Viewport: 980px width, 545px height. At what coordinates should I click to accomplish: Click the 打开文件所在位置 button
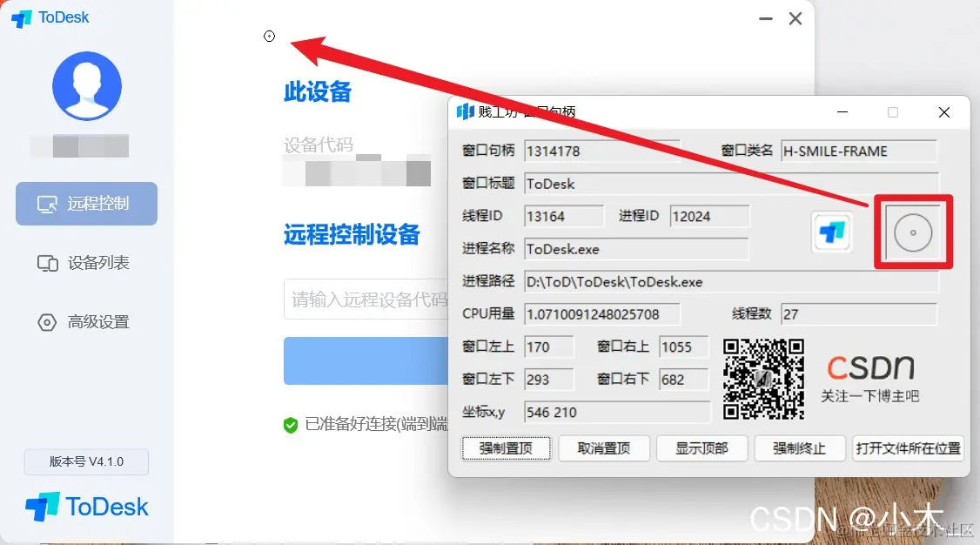pyautogui.click(x=908, y=448)
